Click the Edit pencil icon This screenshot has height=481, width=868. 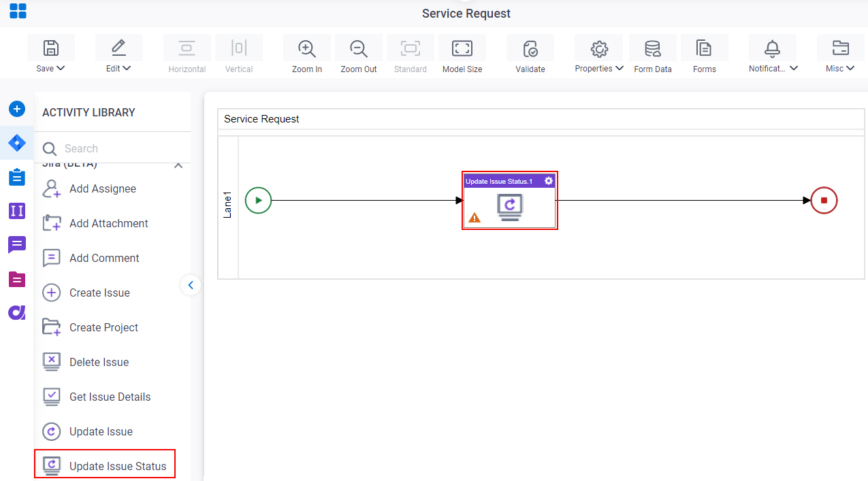[x=118, y=48]
